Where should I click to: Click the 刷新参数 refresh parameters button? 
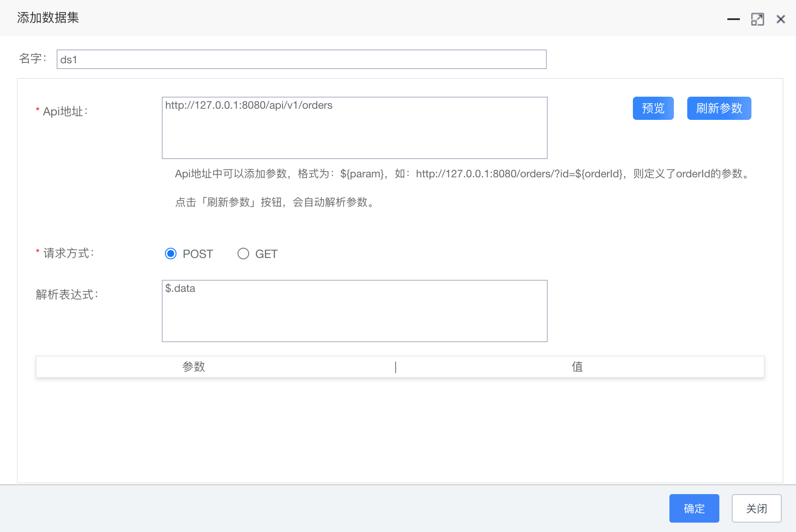[x=719, y=108]
